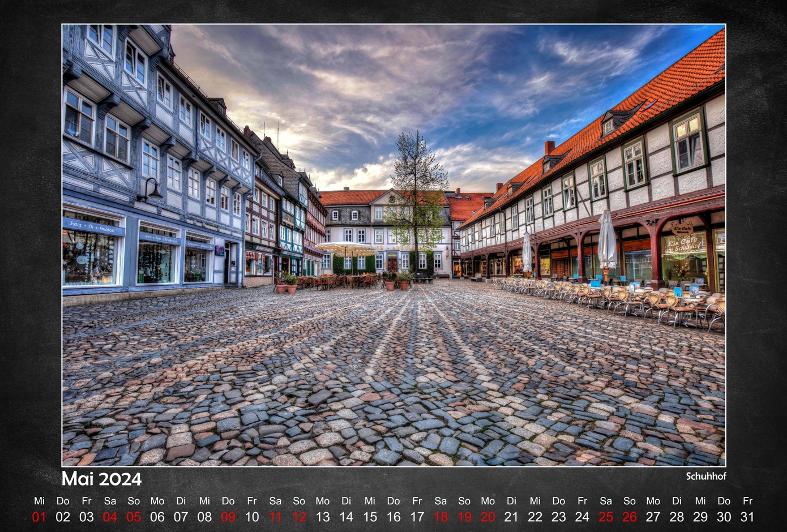Click Sunday date 05
787x532 pixels.
[x=134, y=517]
